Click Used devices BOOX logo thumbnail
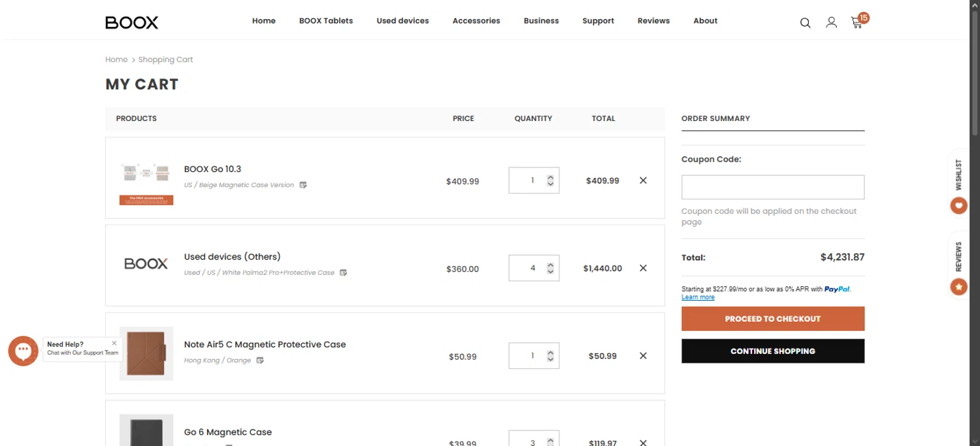980x446 pixels. point(146,264)
